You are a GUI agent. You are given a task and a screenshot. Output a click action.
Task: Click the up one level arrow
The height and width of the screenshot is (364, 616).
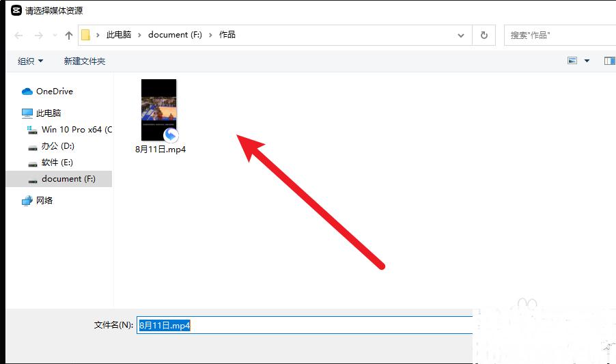68,35
